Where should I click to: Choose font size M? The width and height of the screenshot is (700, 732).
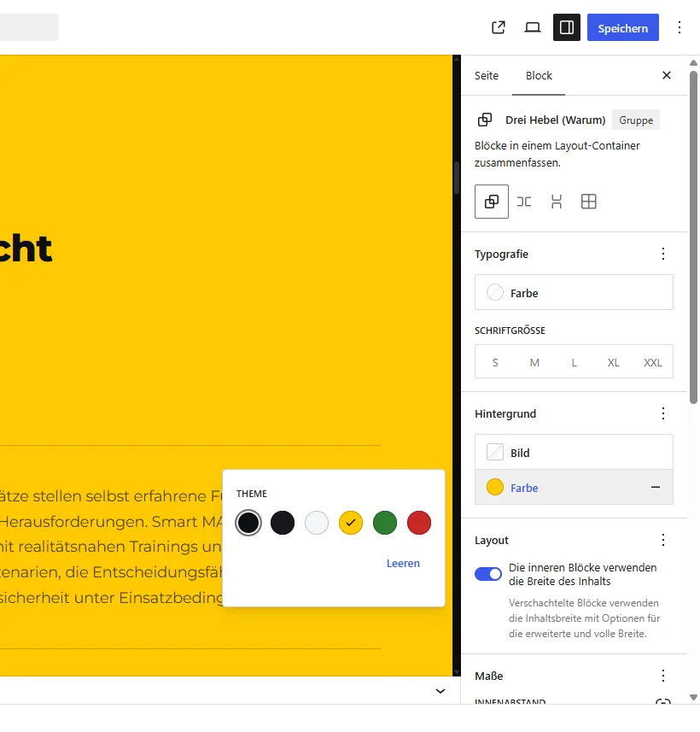pos(534,362)
